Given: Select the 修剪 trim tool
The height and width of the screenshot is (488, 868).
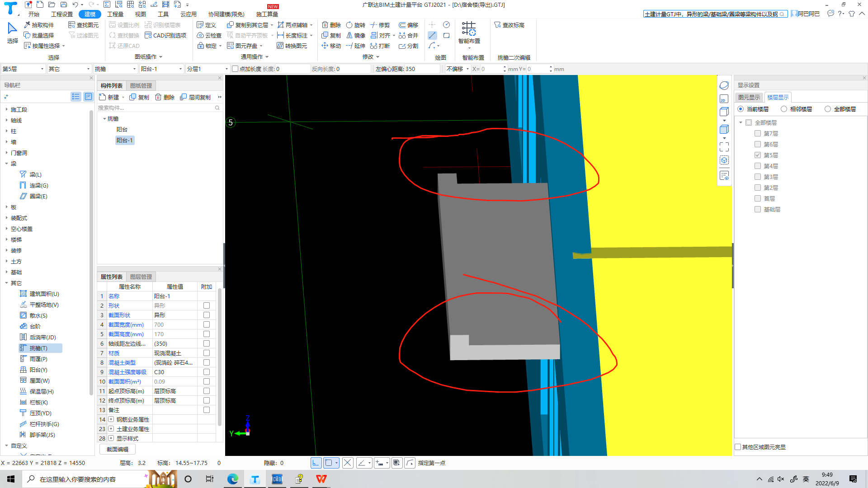Looking at the screenshot, I should point(380,25).
